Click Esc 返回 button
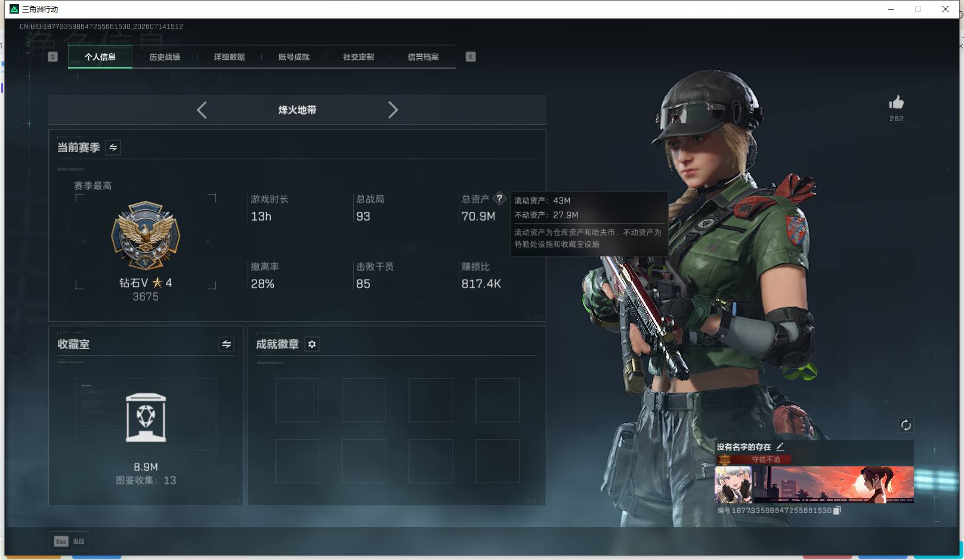This screenshot has height=560, width=964. click(x=69, y=542)
